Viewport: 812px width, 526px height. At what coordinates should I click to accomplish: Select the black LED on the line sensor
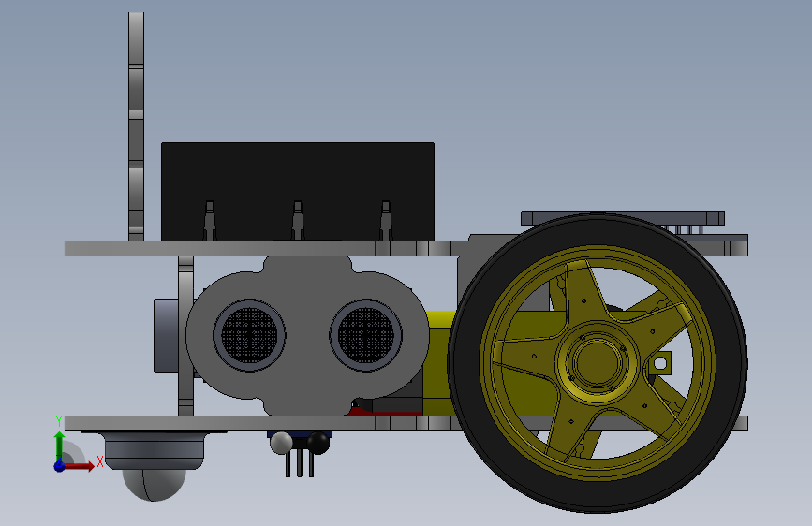click(318, 443)
